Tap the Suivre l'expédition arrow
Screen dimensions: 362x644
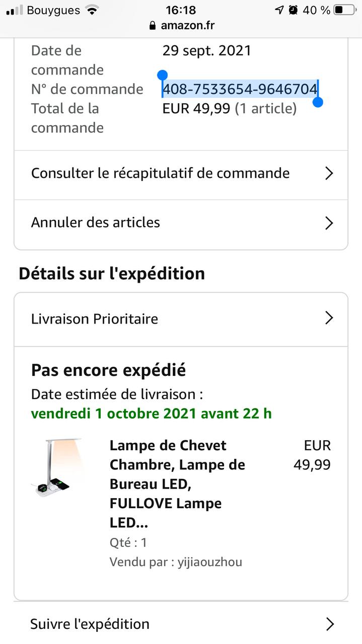click(x=330, y=624)
